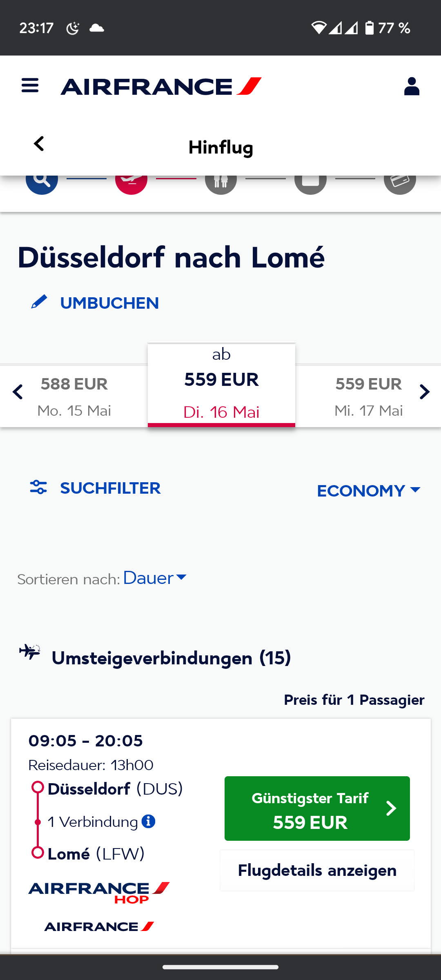This screenshot has height=980, width=441.
Task: Select Mo. 15 Mai date tab
Action: pyautogui.click(x=74, y=396)
